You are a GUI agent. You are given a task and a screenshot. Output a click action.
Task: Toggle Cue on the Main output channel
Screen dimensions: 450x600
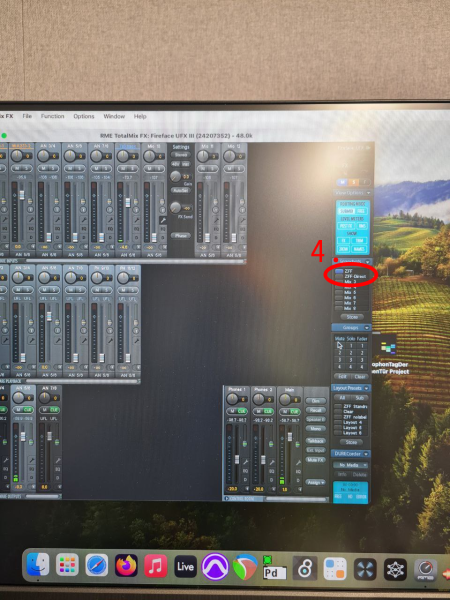tap(294, 411)
